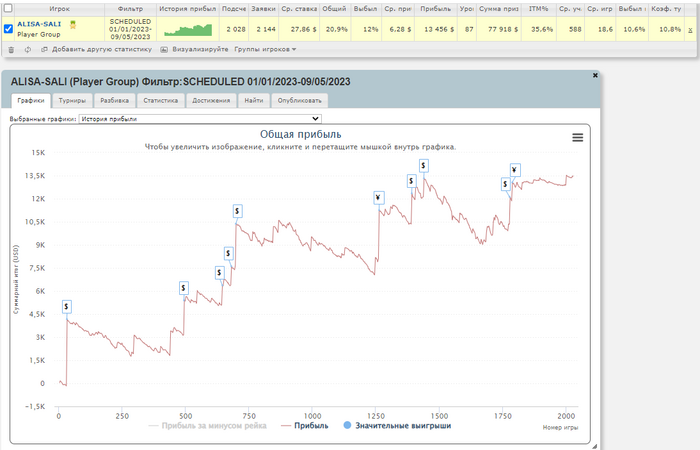Toggle the 'Значительные выигрыши' legend item

point(397,426)
